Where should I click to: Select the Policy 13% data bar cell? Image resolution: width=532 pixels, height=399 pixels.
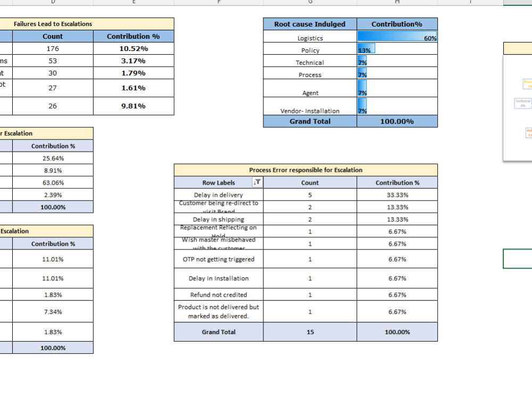click(397, 48)
